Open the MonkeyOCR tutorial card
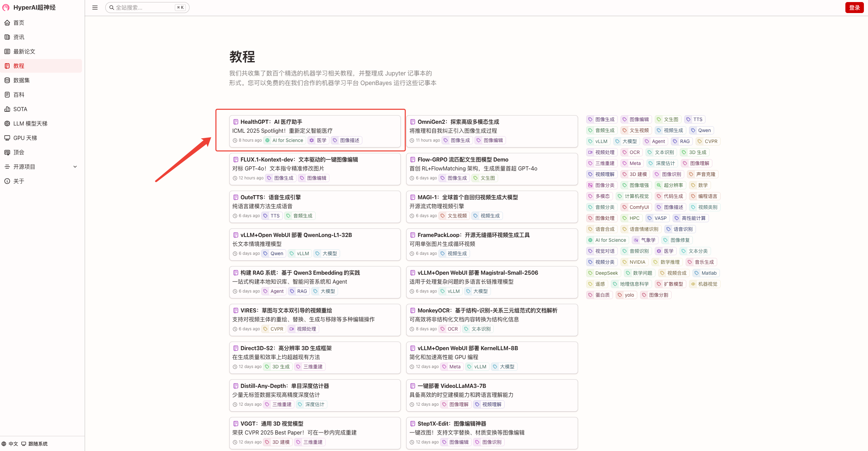The width and height of the screenshot is (868, 451). click(x=487, y=310)
